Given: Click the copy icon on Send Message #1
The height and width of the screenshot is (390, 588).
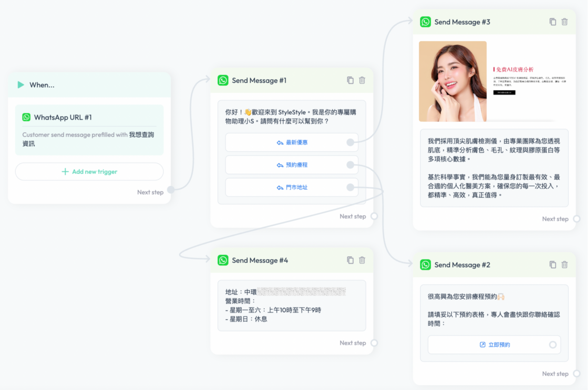Looking at the screenshot, I should click(x=350, y=80).
